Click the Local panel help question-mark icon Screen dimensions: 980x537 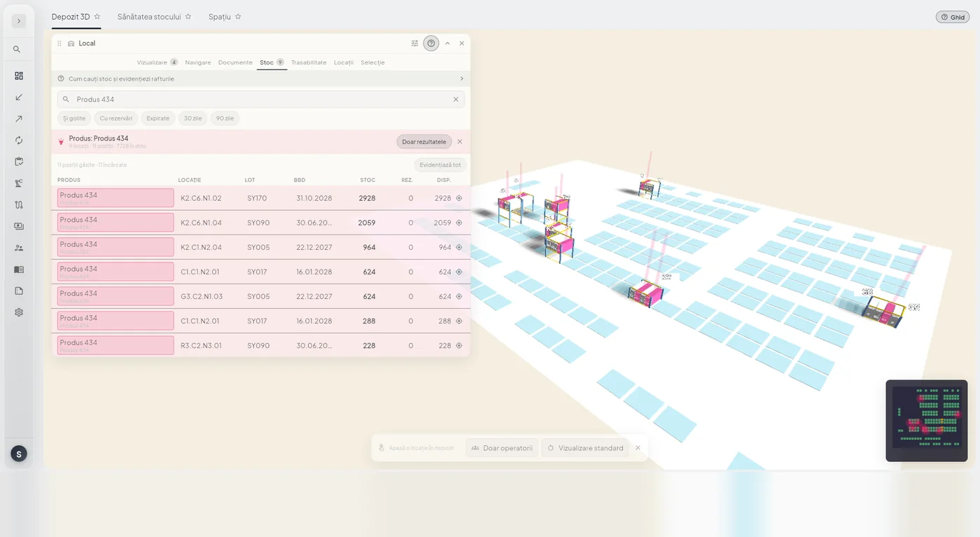[430, 43]
